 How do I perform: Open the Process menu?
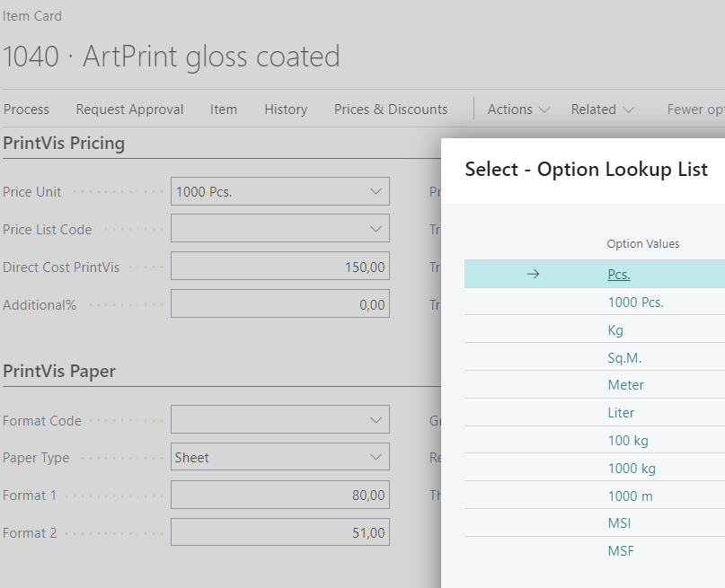tap(26, 110)
